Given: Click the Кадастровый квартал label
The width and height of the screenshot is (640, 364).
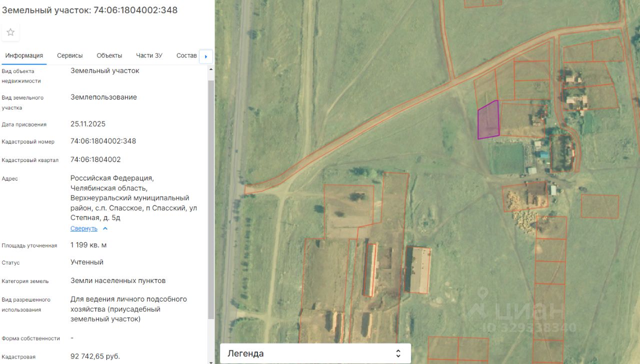Looking at the screenshot, I should coord(30,160).
